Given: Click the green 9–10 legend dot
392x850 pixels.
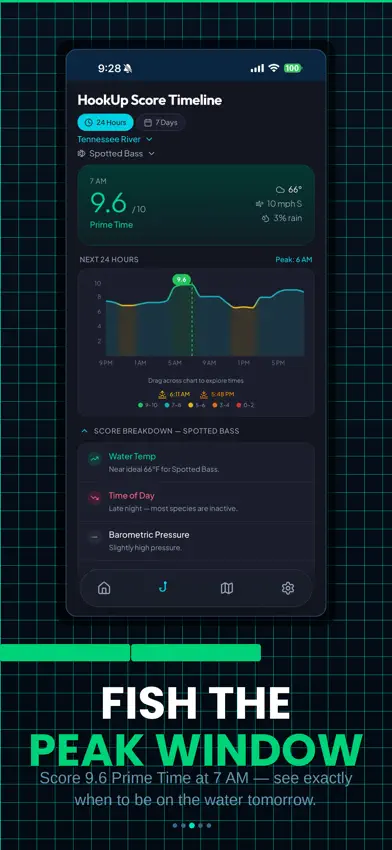Looking at the screenshot, I should click(141, 405).
